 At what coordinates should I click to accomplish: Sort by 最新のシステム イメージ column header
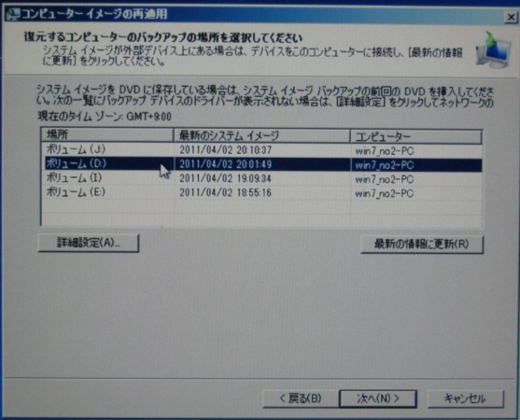pos(261,136)
